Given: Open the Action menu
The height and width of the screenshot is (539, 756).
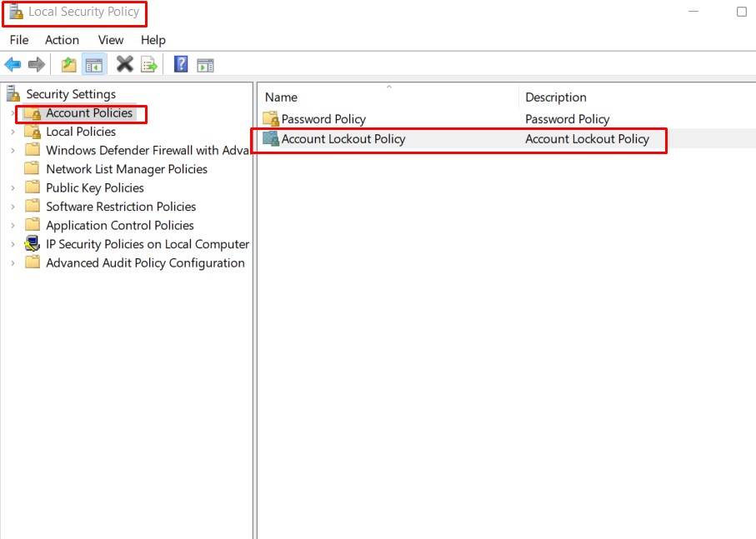Looking at the screenshot, I should click(x=62, y=40).
